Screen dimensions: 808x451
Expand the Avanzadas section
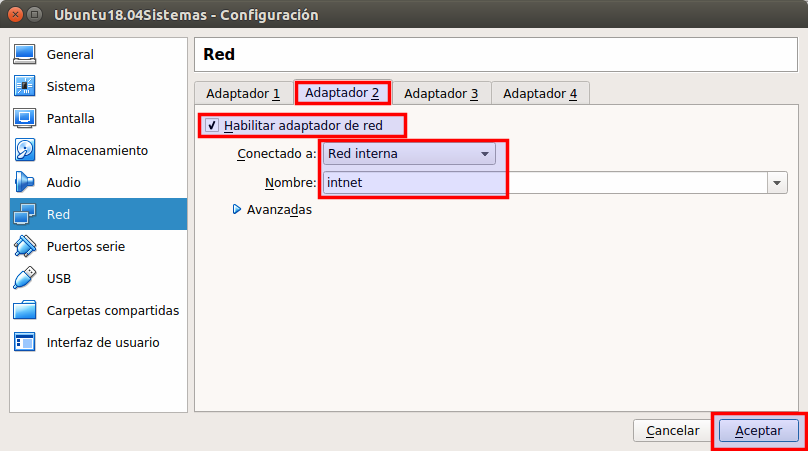(237, 210)
